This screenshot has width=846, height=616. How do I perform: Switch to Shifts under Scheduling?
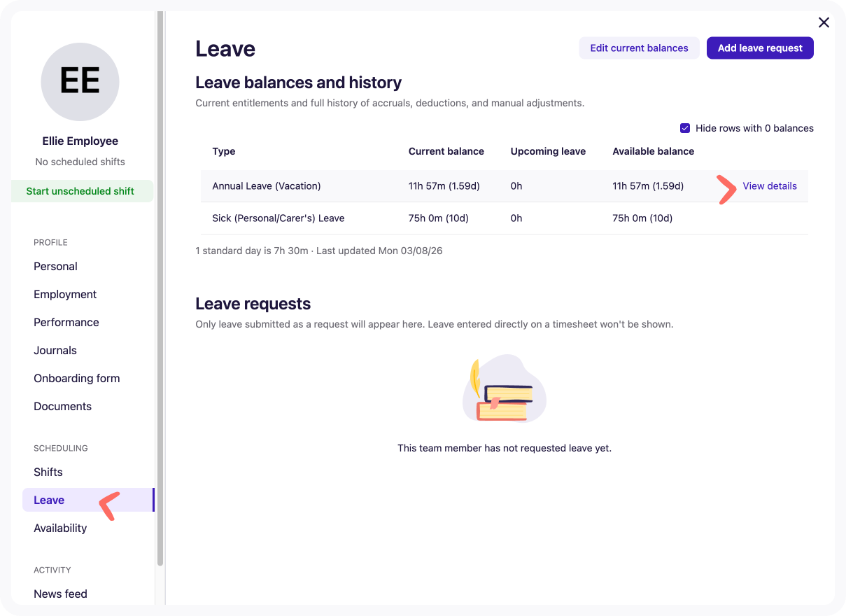[48, 472]
